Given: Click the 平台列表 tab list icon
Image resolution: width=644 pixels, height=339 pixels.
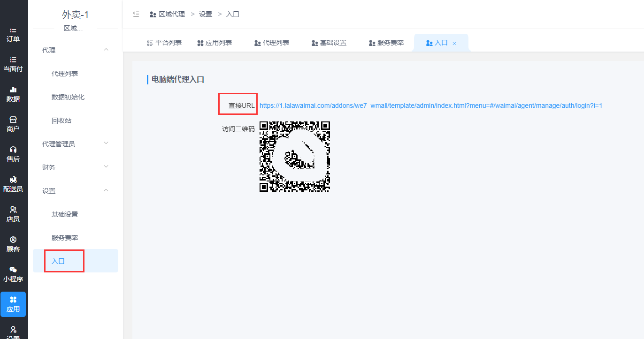Looking at the screenshot, I should (150, 43).
